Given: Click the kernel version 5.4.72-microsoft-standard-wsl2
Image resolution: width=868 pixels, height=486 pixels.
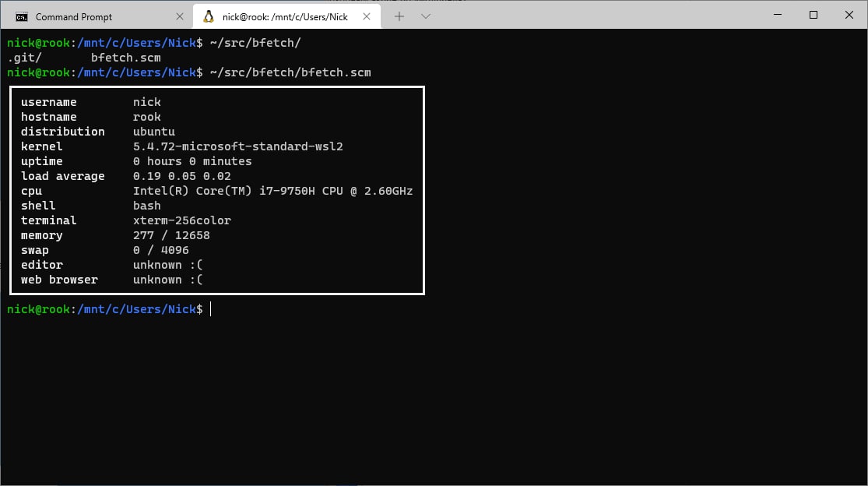Looking at the screenshot, I should [x=238, y=146].
